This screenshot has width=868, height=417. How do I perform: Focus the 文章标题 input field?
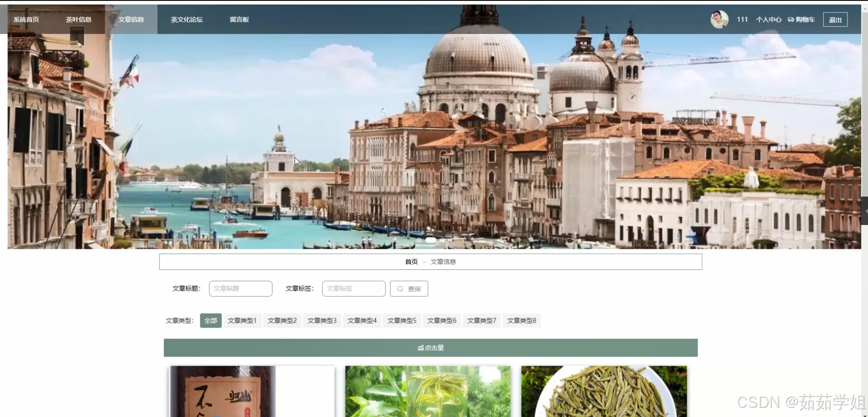point(240,289)
